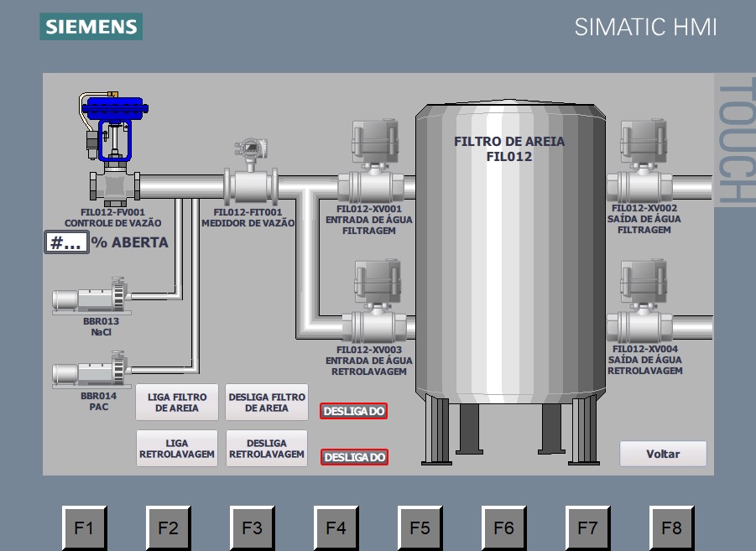Turn off backwash with DESLIGA RETROLAVAGEM

point(267,449)
